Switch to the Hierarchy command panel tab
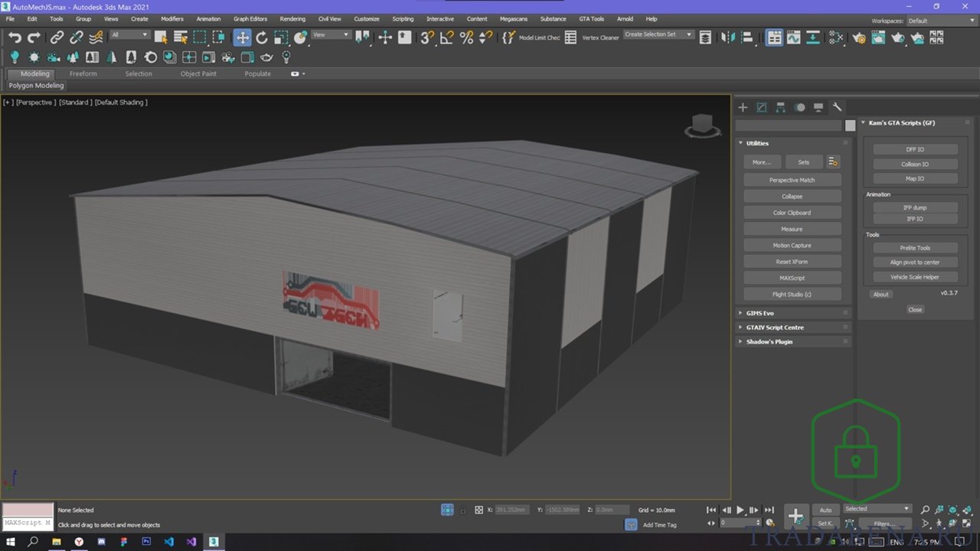 [x=780, y=107]
